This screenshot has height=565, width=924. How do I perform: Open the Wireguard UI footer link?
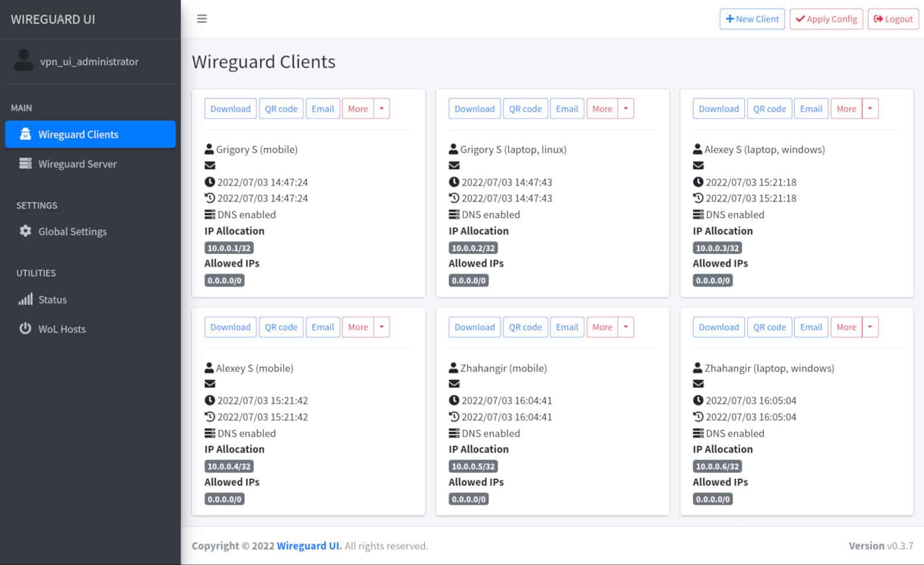(x=309, y=546)
